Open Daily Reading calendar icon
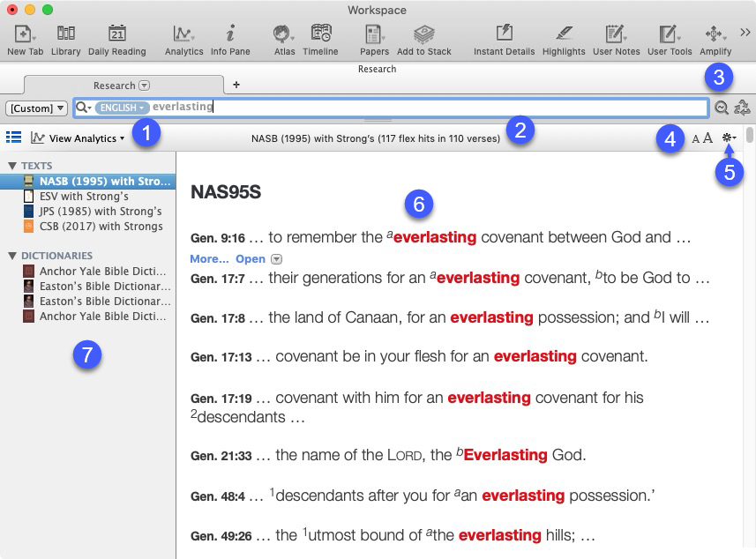Screen dimensions: 756x559 116,35
